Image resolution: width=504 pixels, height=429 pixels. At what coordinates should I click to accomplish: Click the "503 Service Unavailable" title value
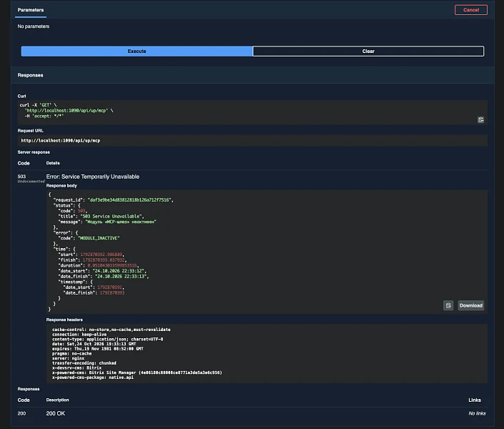[112, 217]
